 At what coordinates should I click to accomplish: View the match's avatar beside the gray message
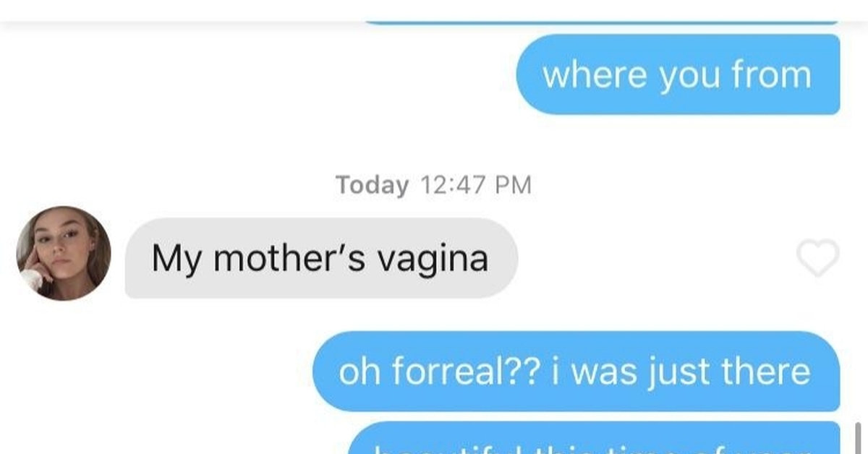coord(64,253)
